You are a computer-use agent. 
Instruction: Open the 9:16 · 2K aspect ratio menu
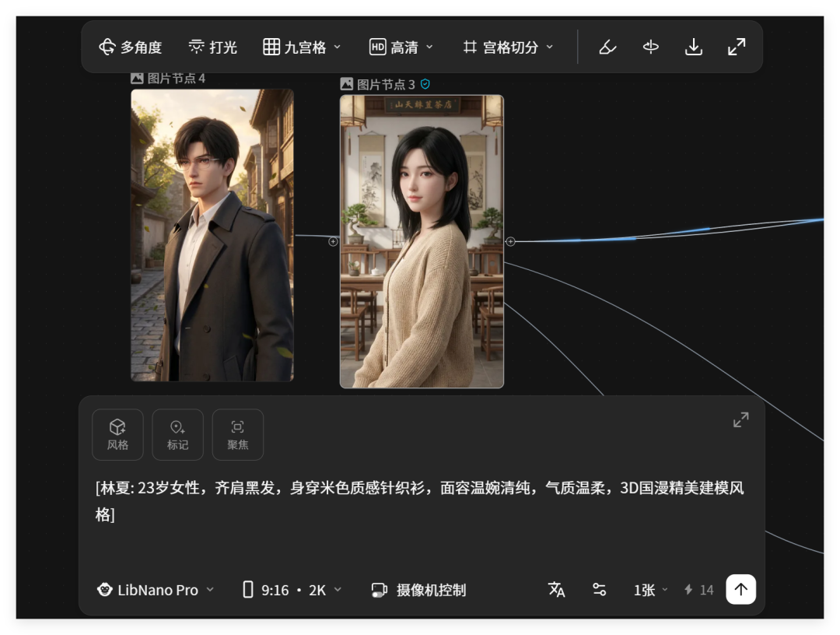coord(292,590)
